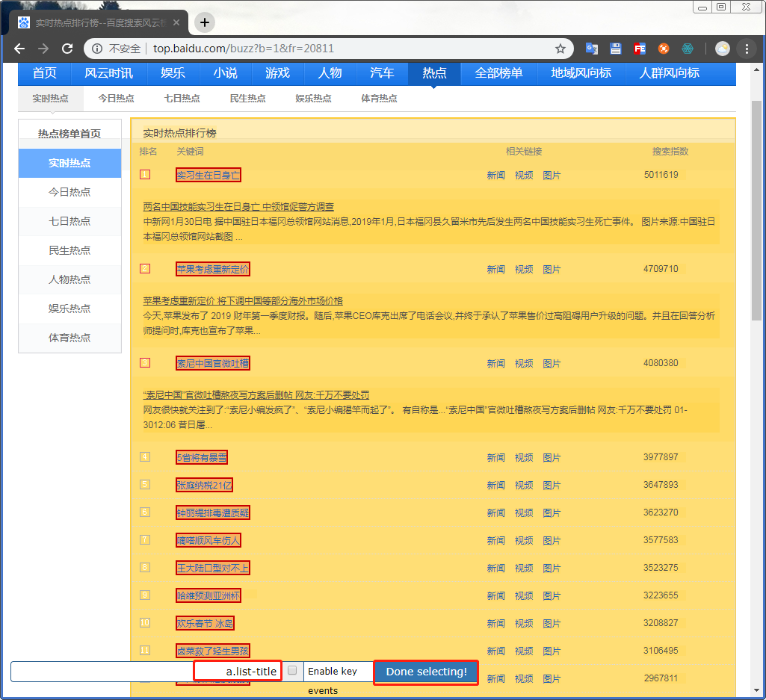766x700 pixels.
Task: Bookmark the page with the star icon
Action: point(560,49)
